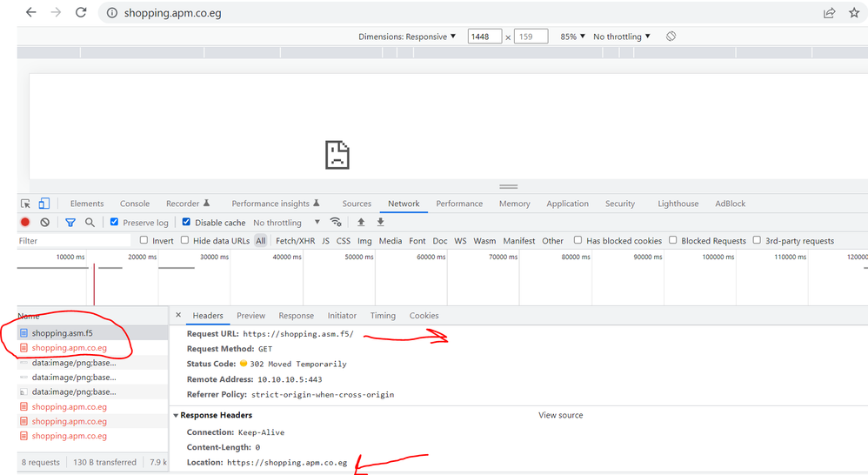Enable the Hide data URLs checkbox
Viewport: 868px width, 475px height.
pyautogui.click(x=186, y=241)
